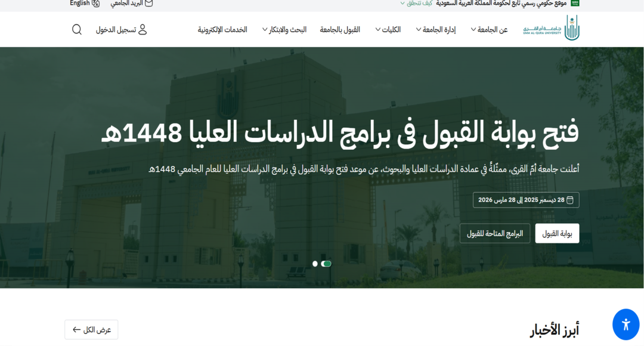
Task: Open the accessibility widget button
Action: 626,325
